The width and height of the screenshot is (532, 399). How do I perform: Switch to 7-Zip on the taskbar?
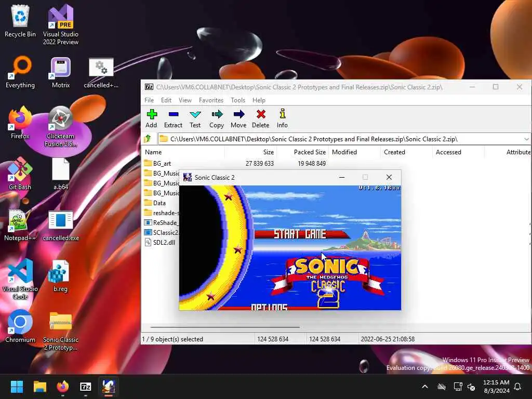coord(86,387)
